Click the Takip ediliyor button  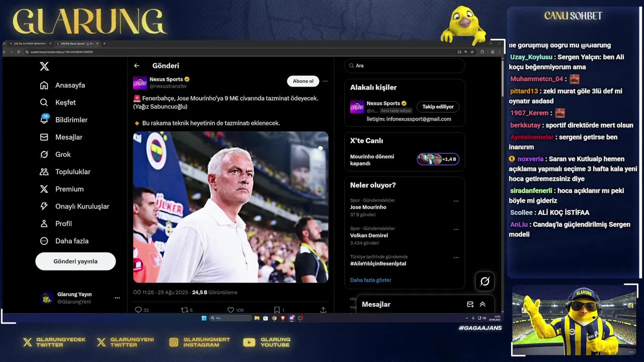pyautogui.click(x=438, y=107)
